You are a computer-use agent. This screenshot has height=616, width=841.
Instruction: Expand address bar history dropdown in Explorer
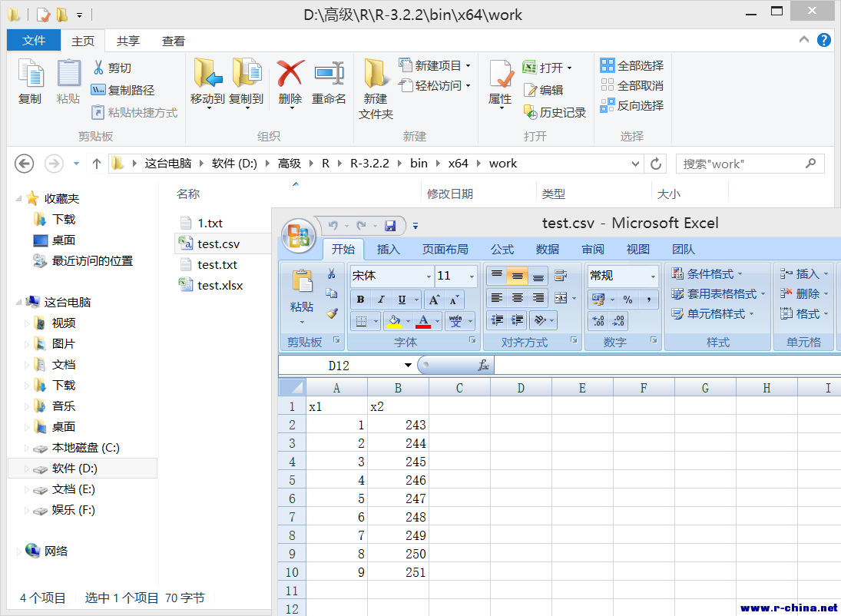coord(635,164)
